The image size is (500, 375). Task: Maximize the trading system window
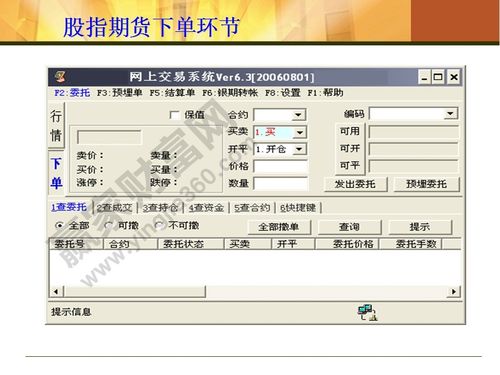[x=438, y=78]
